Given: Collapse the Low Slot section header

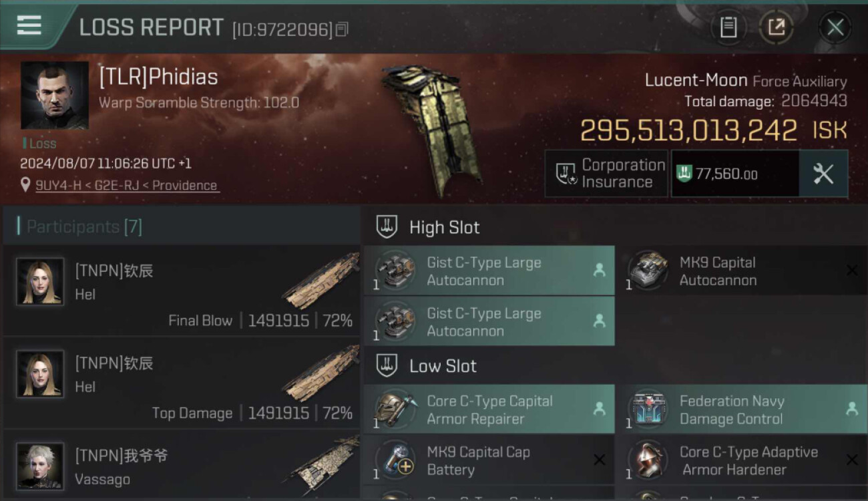Looking at the screenshot, I should [614, 365].
